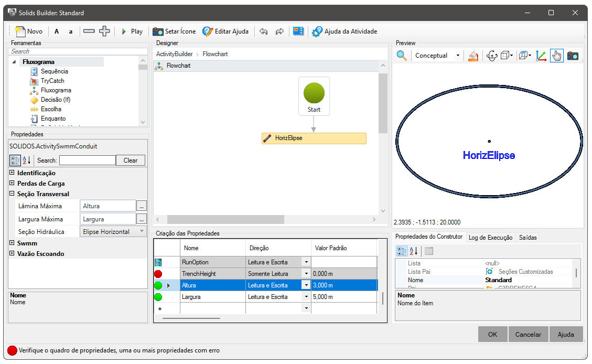Open Direção dropdown for Altura row
The image size is (592, 364).
pyautogui.click(x=306, y=285)
